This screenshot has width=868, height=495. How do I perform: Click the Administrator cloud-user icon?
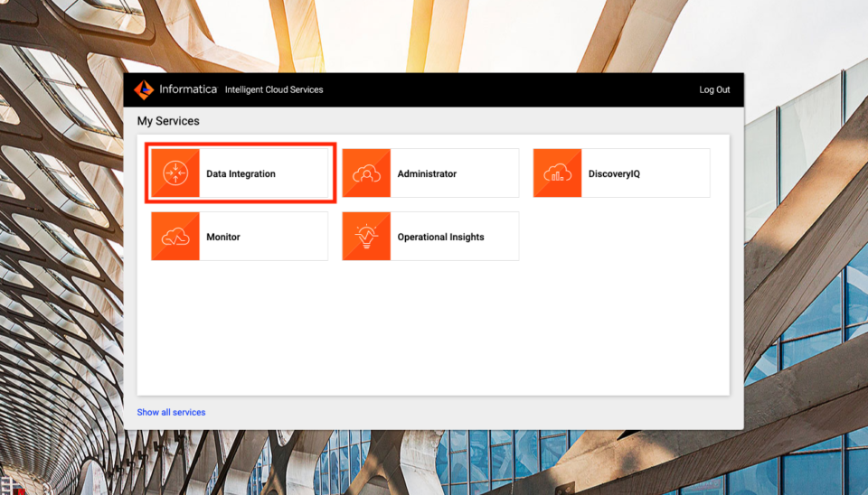click(x=366, y=173)
